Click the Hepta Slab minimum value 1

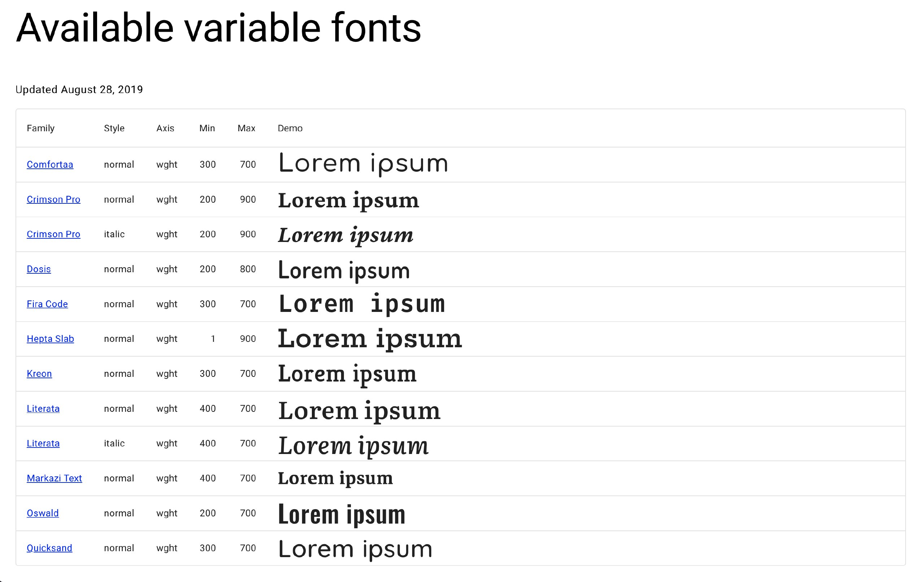213,339
